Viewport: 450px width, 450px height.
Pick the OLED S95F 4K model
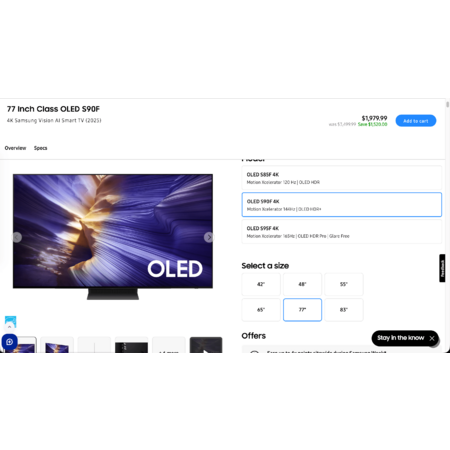click(342, 232)
